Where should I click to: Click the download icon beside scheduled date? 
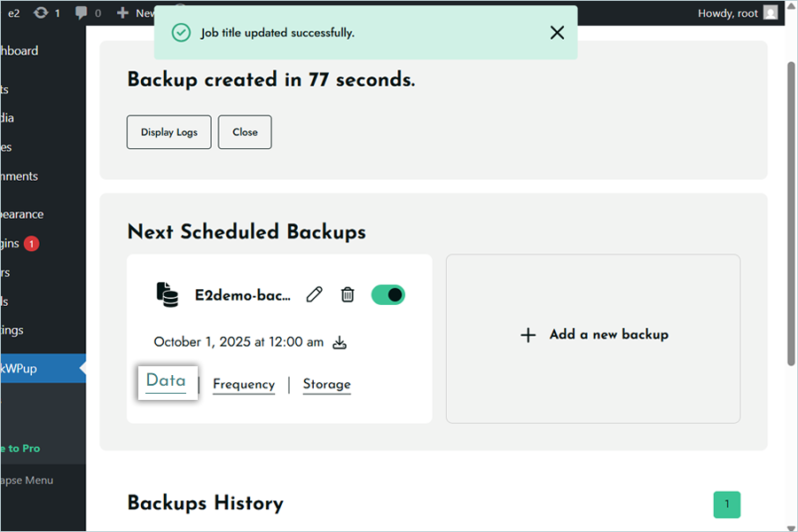click(339, 343)
